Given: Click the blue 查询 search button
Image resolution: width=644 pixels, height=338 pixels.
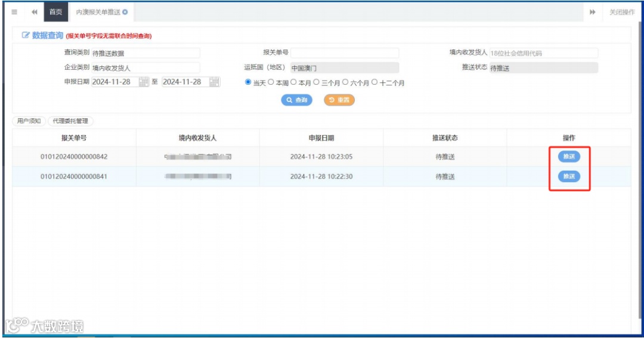Looking at the screenshot, I should coord(296,100).
